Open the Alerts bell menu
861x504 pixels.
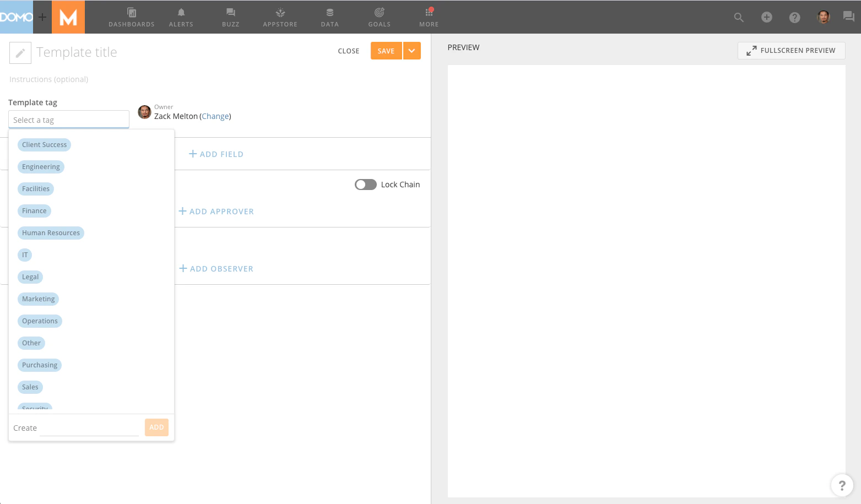[x=181, y=17]
